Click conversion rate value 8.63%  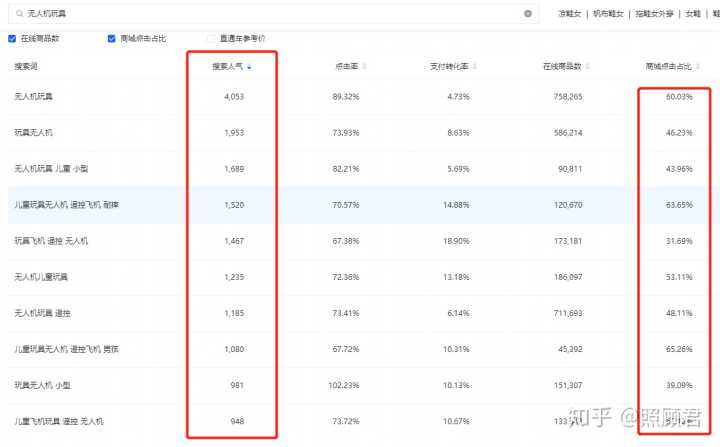point(458,133)
